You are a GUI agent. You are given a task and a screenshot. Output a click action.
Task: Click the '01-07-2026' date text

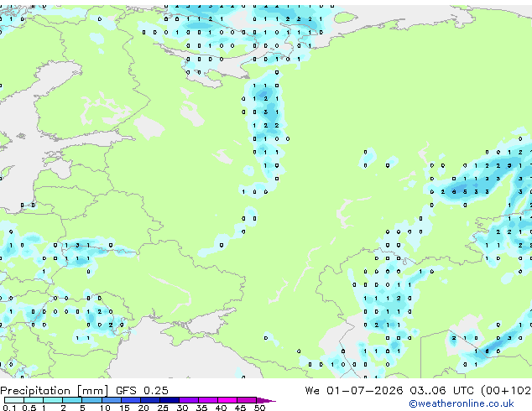[x=364, y=391]
